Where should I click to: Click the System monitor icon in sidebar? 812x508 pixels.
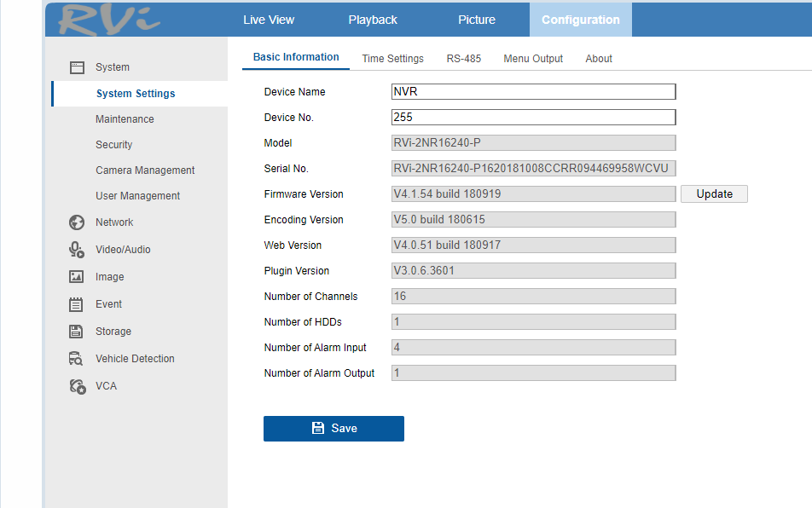[77, 67]
